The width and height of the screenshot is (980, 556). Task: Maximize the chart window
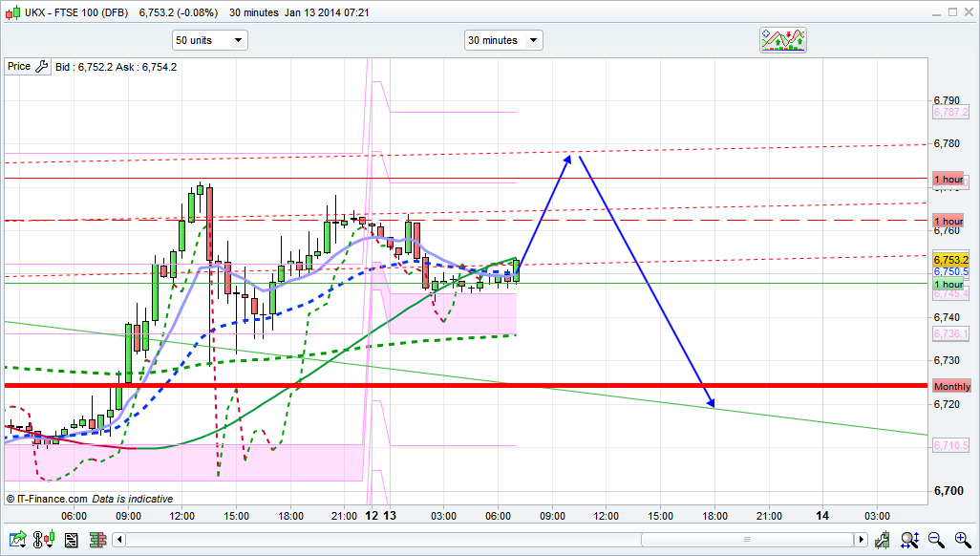[x=952, y=11]
